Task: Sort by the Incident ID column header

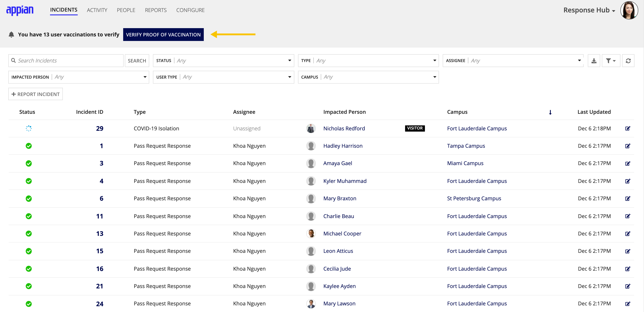Action: point(89,112)
